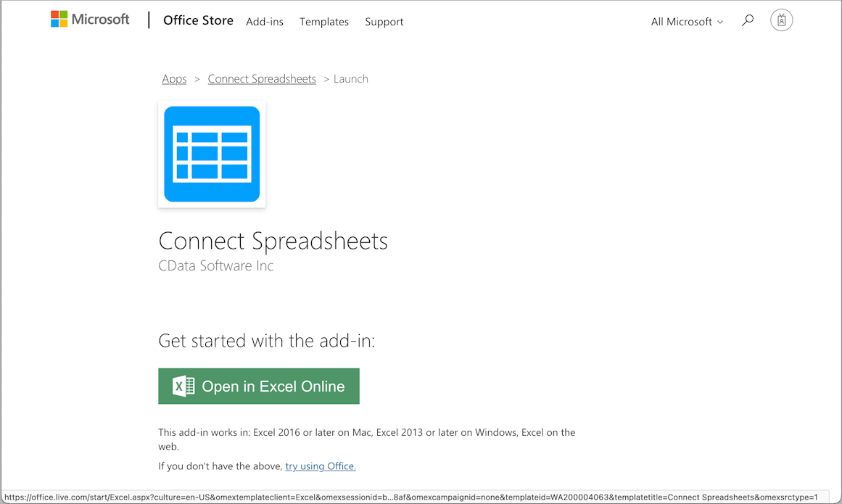Viewport: 842px width, 504px height.
Task: Click the chevron beside All Microsoft
Action: click(x=720, y=22)
